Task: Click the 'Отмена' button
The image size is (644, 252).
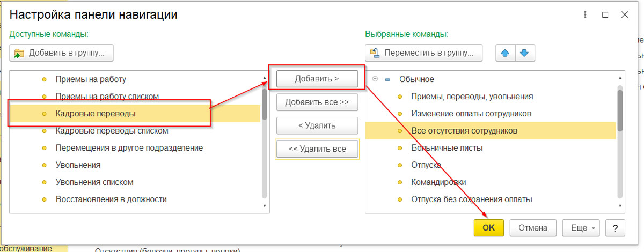Action: point(533,227)
